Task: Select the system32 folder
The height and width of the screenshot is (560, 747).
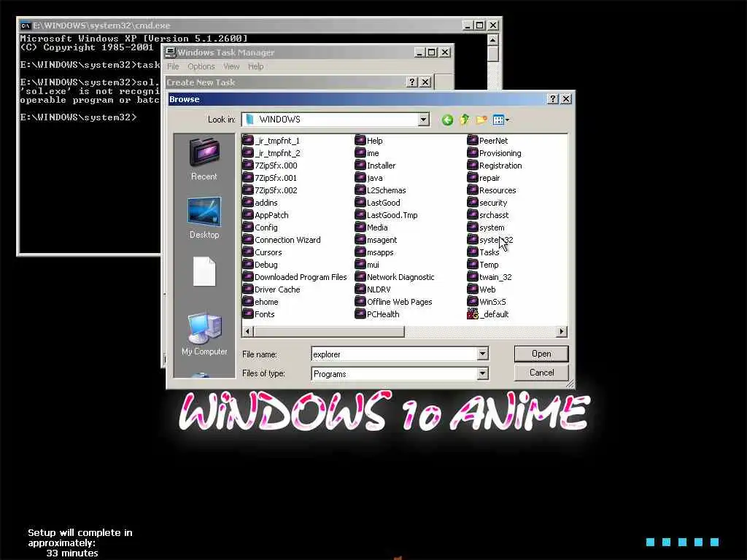Action: click(x=490, y=240)
